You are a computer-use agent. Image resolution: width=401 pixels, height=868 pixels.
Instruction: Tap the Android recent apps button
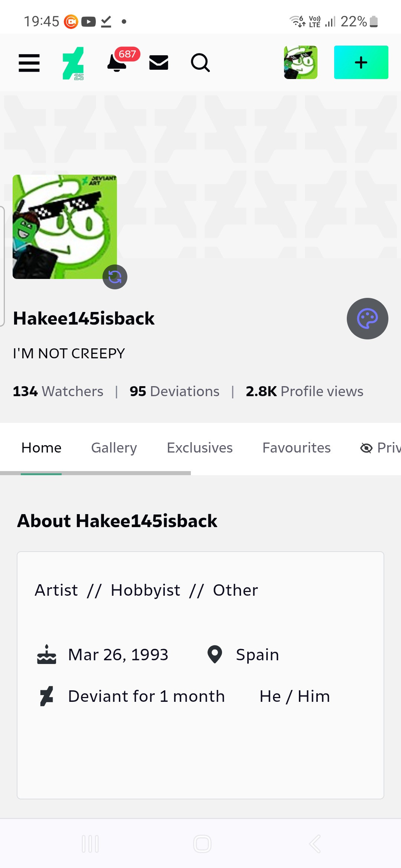90,844
